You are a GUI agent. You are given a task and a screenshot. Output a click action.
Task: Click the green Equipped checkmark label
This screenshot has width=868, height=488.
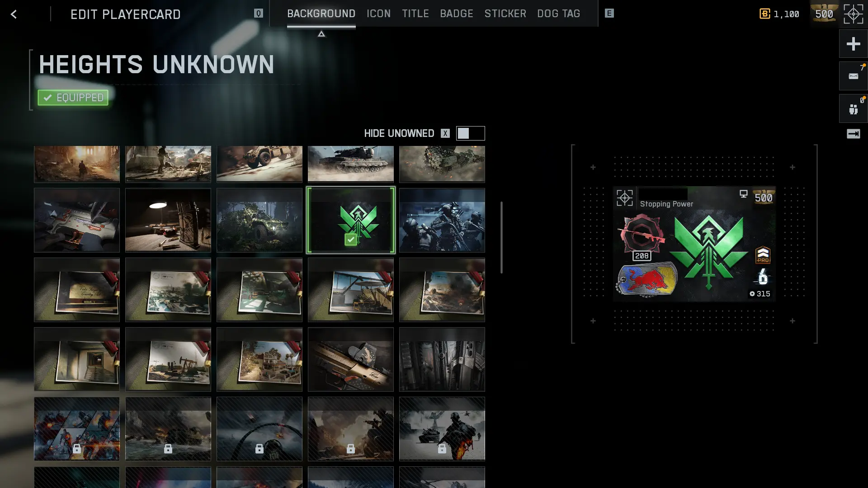point(73,98)
